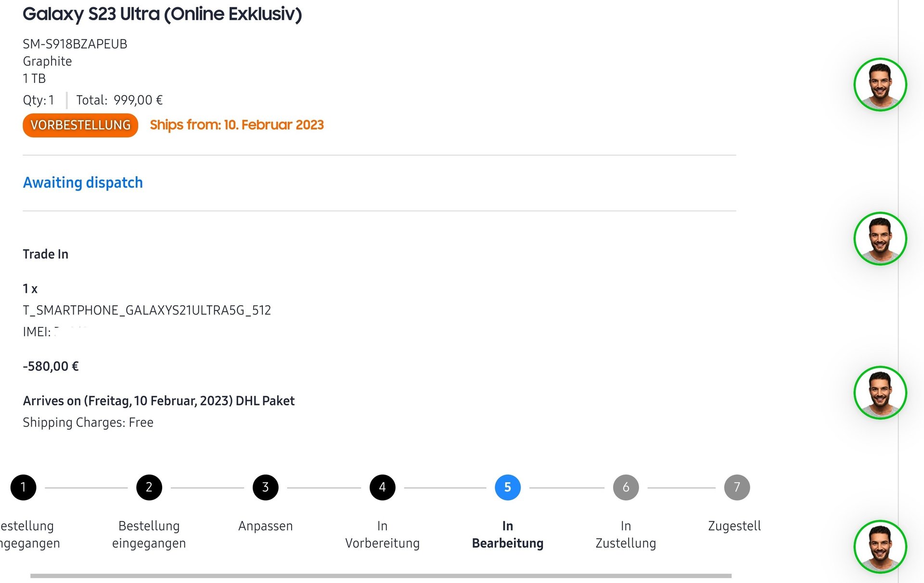The width and height of the screenshot is (924, 583).
Task: Click the blue step 5 circle
Action: [x=508, y=487]
